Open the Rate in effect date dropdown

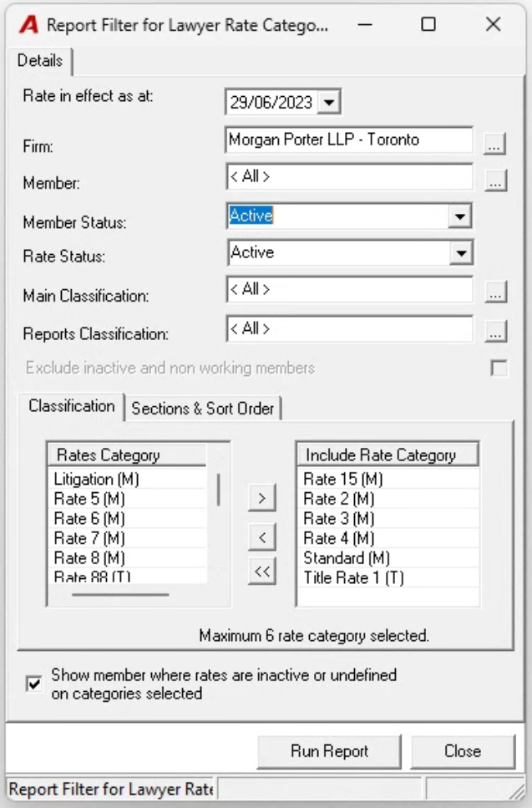[x=328, y=102]
